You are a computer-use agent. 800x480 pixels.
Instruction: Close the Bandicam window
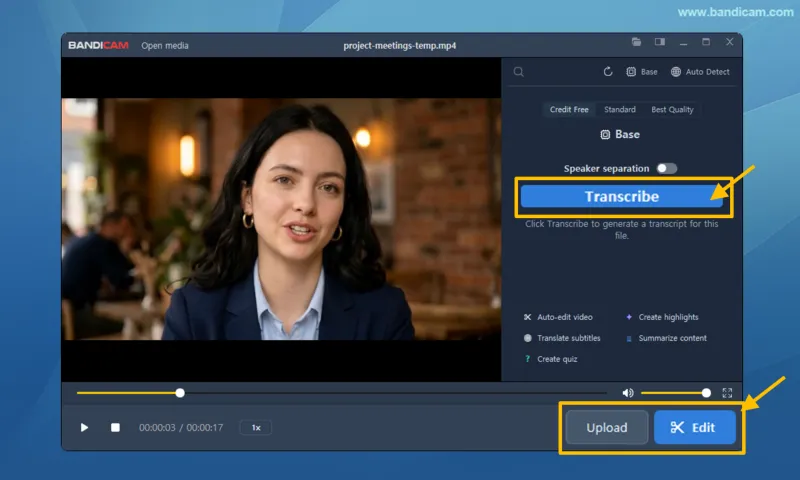pyautogui.click(x=730, y=42)
